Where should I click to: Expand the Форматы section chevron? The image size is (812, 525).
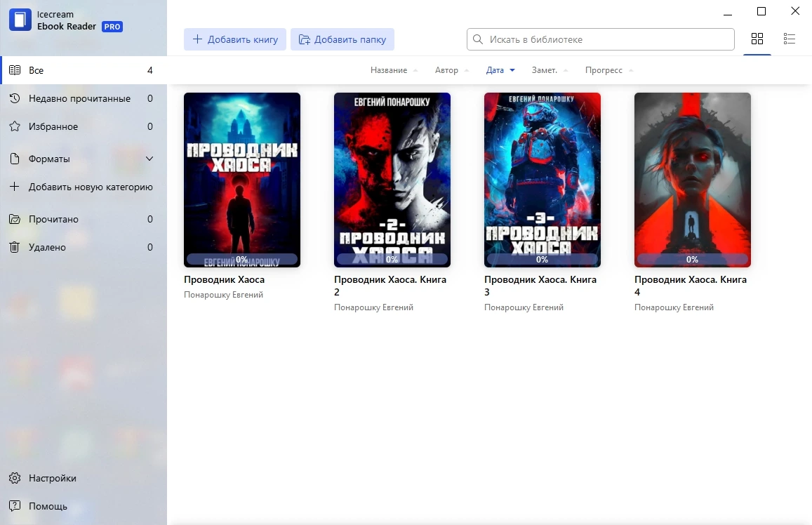[149, 159]
